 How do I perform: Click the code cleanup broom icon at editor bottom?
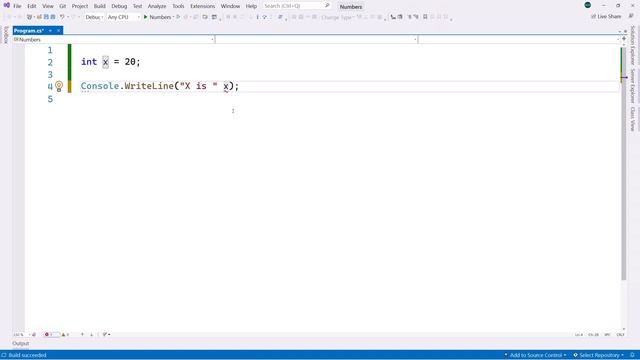pyautogui.click(x=105, y=334)
